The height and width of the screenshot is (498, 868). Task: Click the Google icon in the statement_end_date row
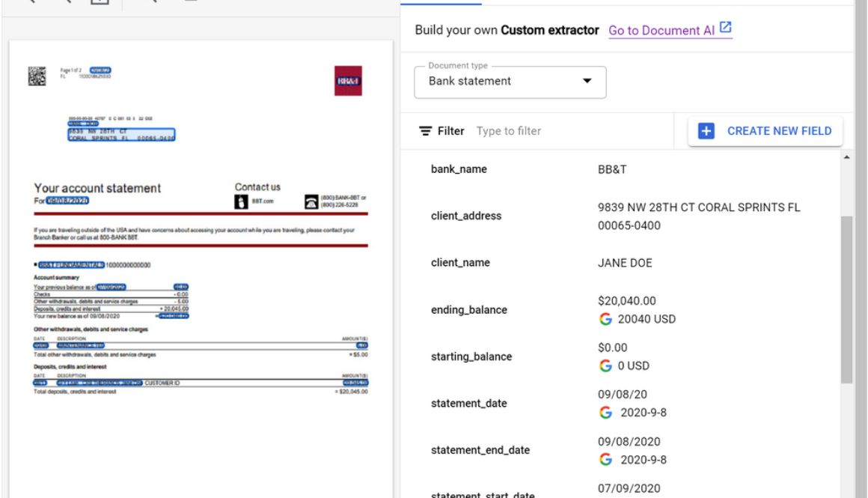click(605, 460)
